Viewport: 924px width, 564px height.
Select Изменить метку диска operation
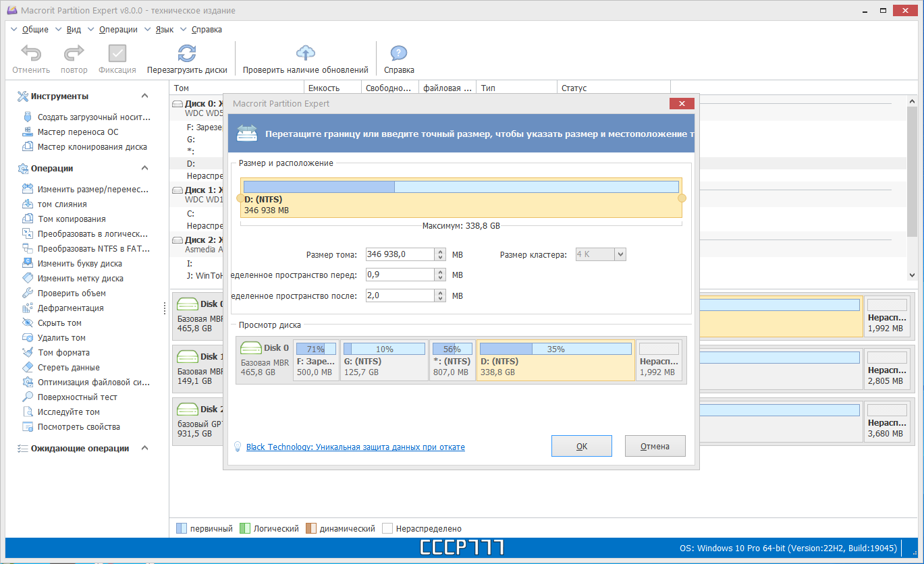73,279
